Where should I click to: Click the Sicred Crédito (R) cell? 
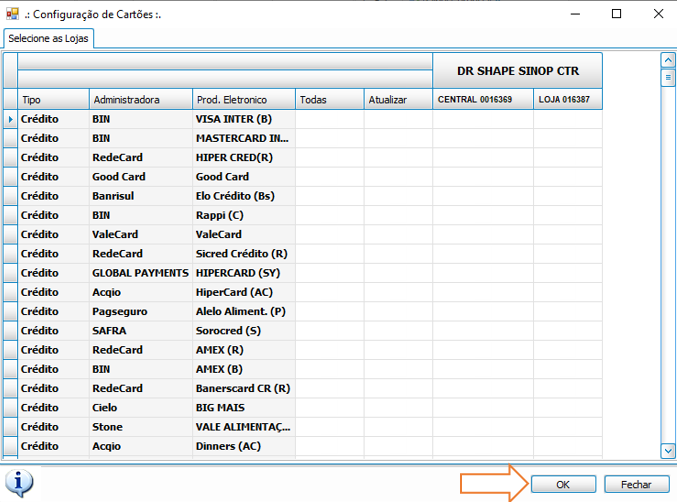[244, 254]
